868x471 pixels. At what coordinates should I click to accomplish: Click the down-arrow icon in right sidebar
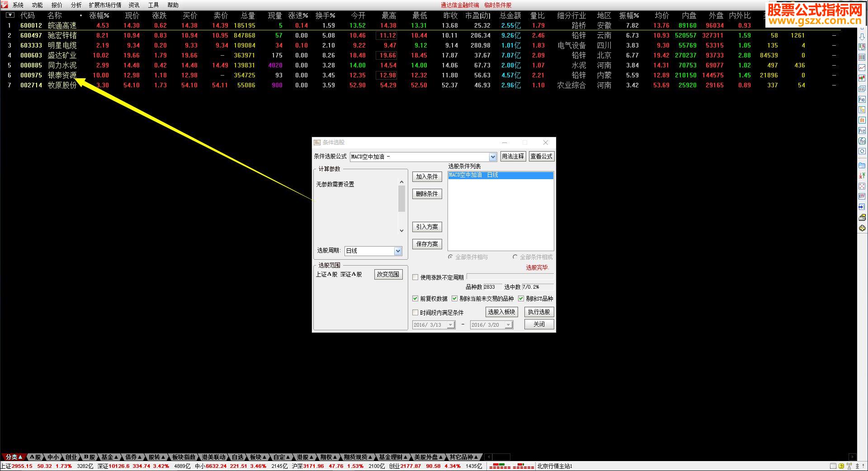coord(862,37)
